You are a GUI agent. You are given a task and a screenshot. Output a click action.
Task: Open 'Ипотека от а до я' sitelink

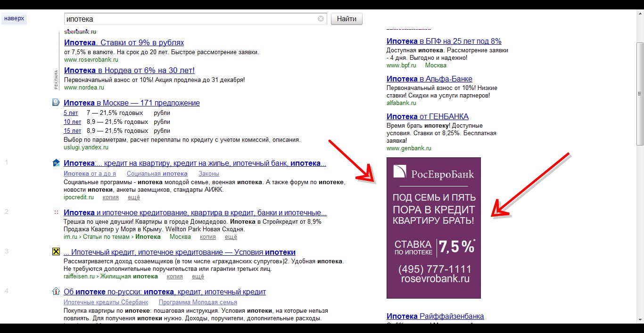90,174
